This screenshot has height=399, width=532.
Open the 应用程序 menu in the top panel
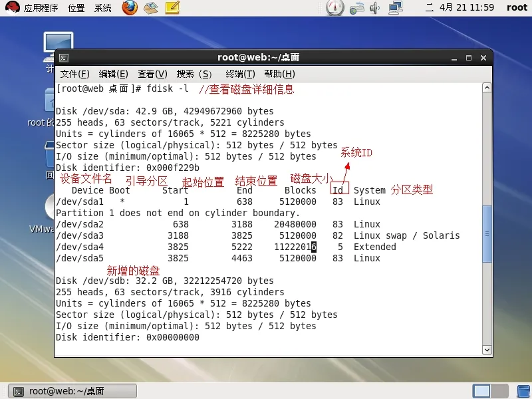41,8
